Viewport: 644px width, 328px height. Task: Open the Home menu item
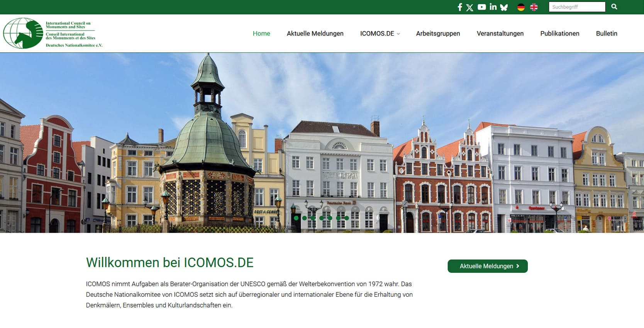tap(261, 34)
